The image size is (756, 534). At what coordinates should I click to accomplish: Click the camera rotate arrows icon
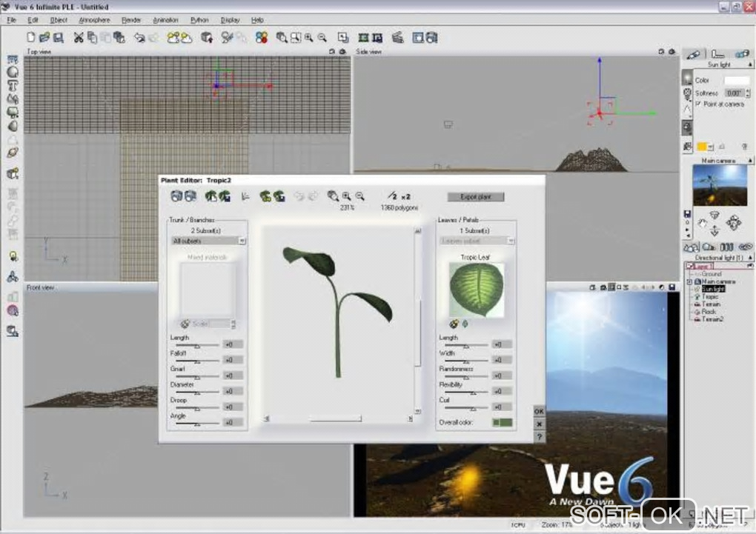(x=733, y=223)
